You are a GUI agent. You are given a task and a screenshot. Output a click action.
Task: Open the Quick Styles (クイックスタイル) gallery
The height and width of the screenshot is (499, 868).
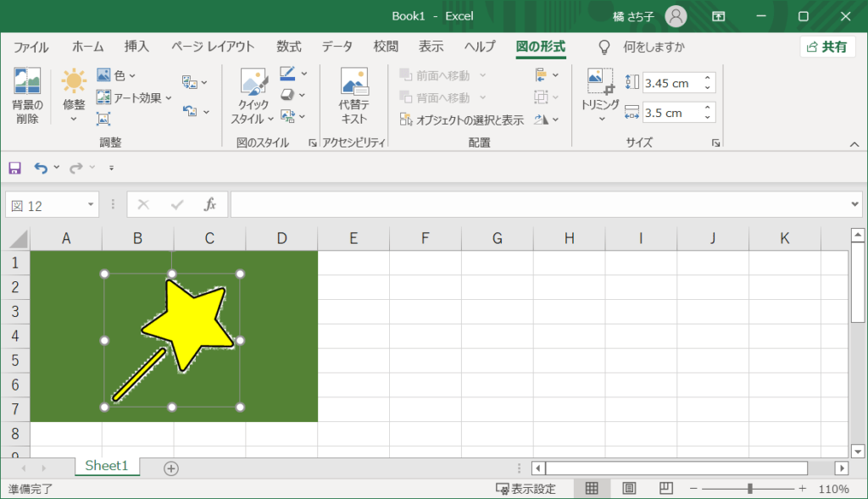(x=253, y=97)
